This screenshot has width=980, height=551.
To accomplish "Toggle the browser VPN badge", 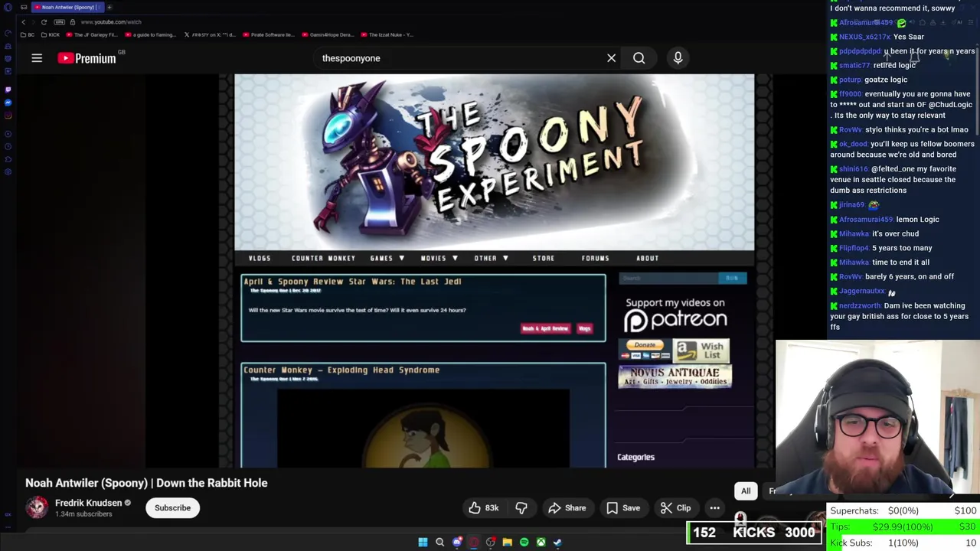I will (x=60, y=22).
